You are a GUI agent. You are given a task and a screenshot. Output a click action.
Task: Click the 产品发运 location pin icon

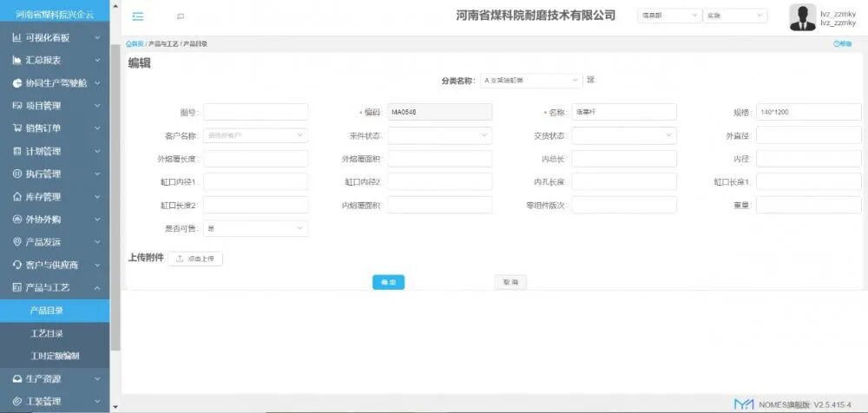pyautogui.click(x=16, y=242)
